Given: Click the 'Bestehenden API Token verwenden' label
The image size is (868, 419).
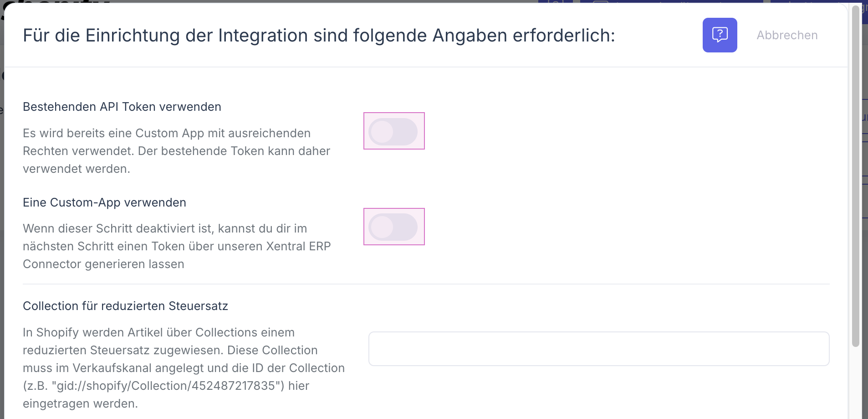Looking at the screenshot, I should 122,107.
